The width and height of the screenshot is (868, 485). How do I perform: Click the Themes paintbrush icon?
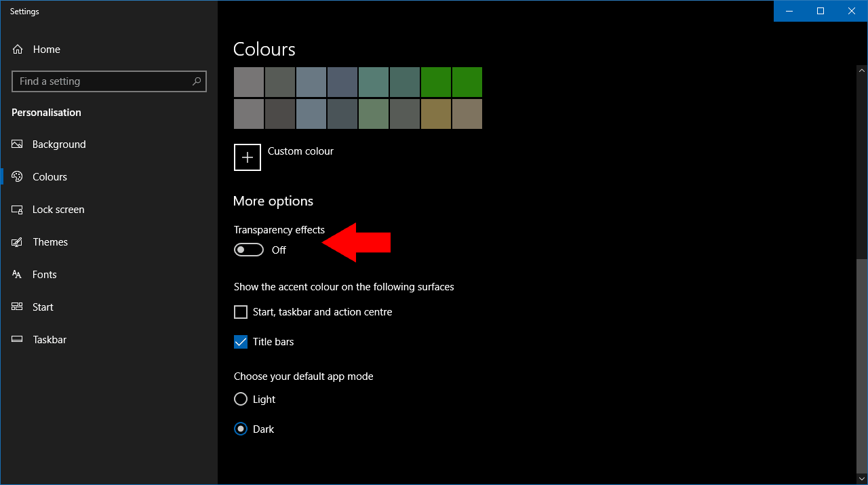(18, 242)
